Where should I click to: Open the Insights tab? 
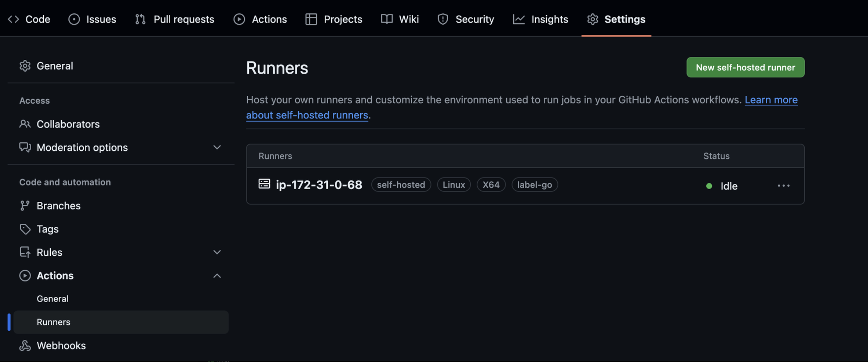(x=541, y=19)
